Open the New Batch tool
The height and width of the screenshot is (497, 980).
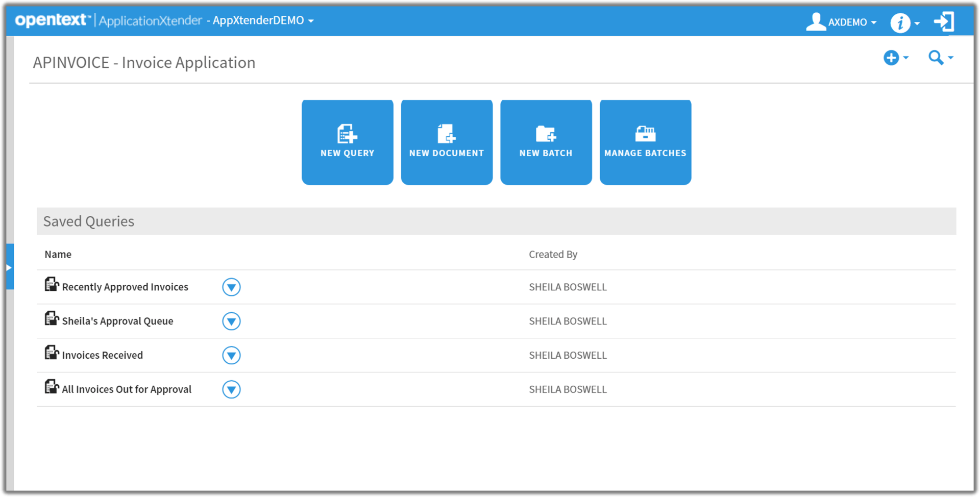[x=546, y=142]
